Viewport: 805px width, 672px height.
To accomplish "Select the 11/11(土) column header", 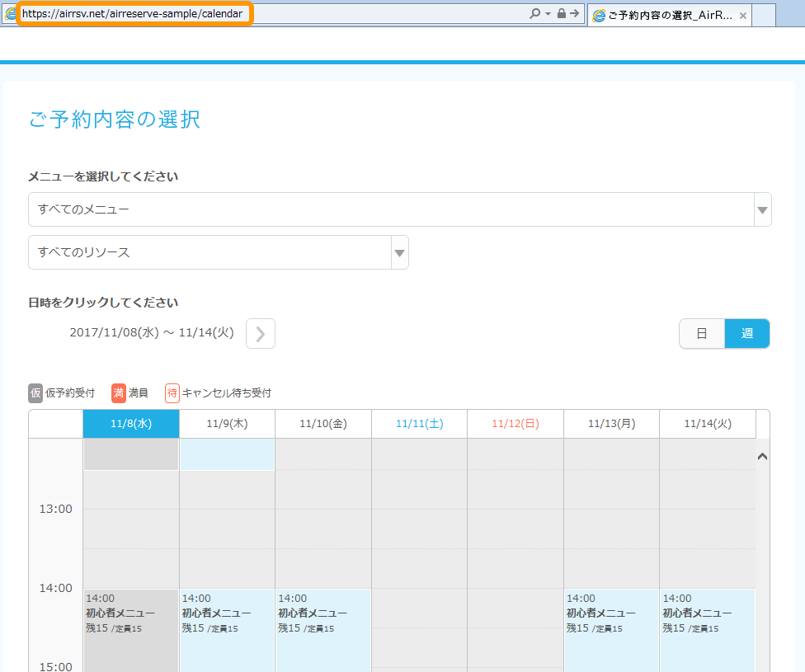I will 420,424.
